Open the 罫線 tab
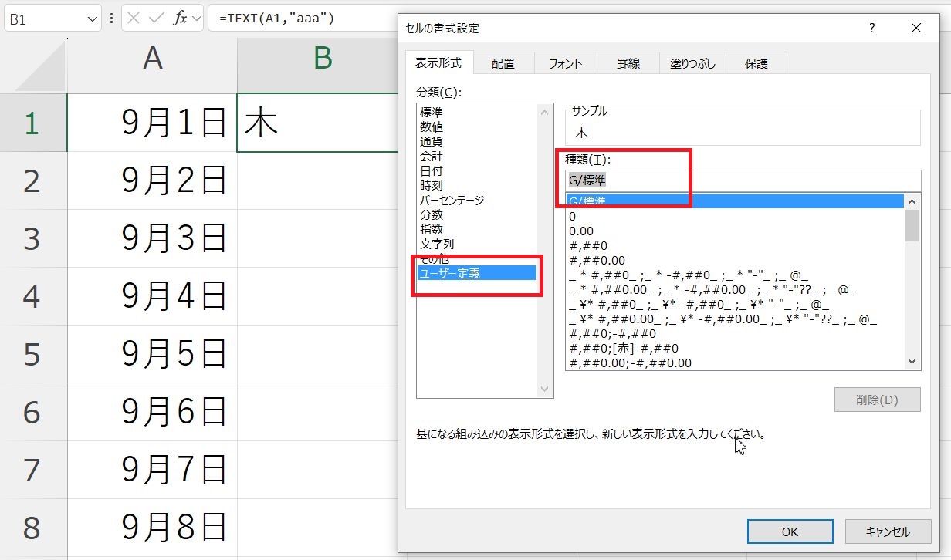The image size is (951, 560). click(x=628, y=62)
